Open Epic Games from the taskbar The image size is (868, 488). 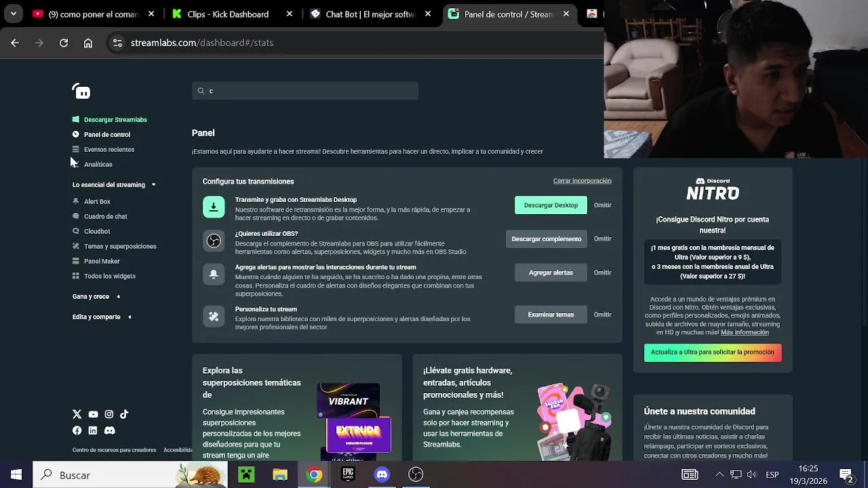348,474
